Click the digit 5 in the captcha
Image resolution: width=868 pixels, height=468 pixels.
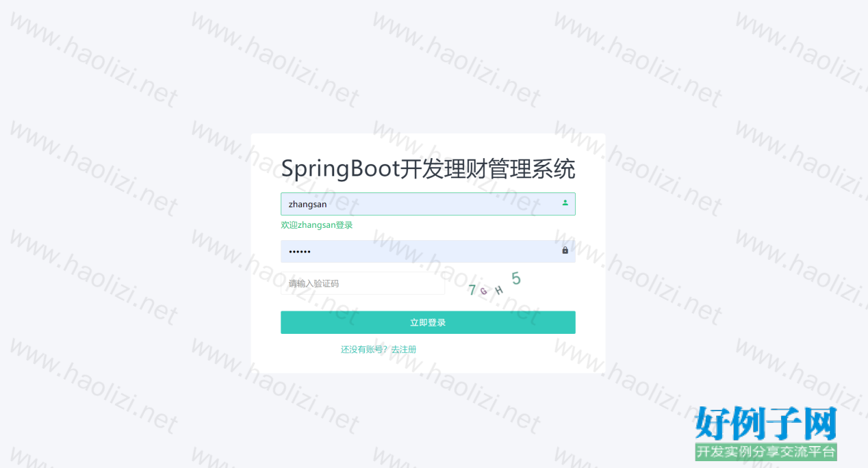click(516, 278)
